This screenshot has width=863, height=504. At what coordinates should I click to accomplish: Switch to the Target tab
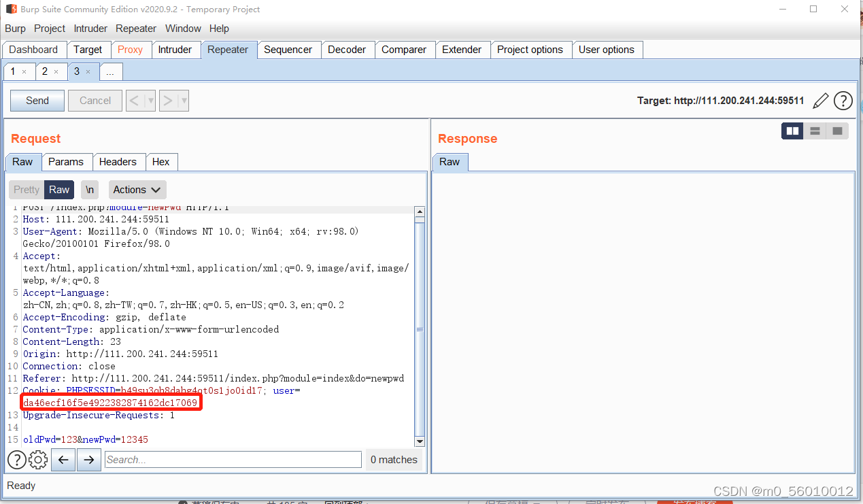[88, 50]
